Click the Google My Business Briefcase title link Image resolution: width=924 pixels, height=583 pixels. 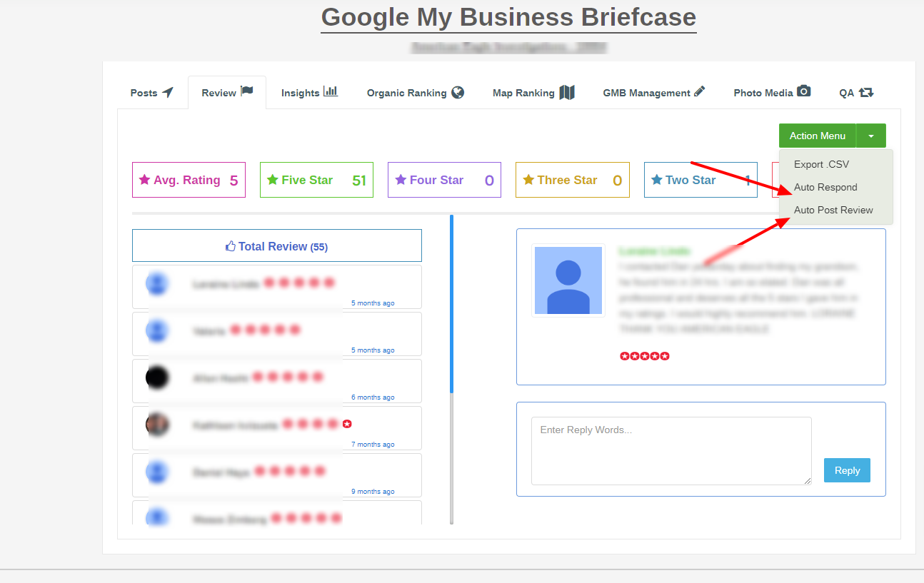pyautogui.click(x=509, y=17)
